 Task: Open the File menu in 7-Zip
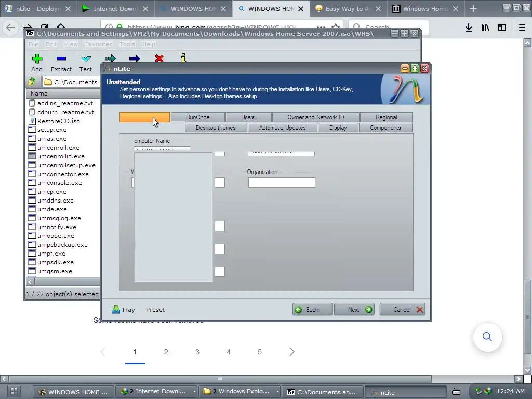(33, 44)
